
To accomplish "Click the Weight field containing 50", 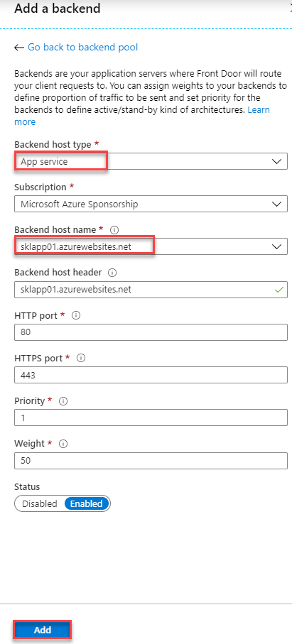I will pos(151,461).
